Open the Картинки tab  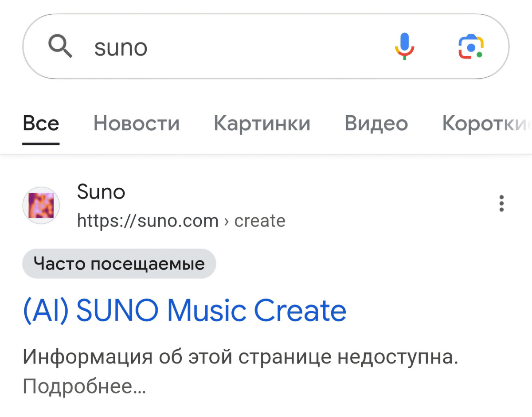262,124
